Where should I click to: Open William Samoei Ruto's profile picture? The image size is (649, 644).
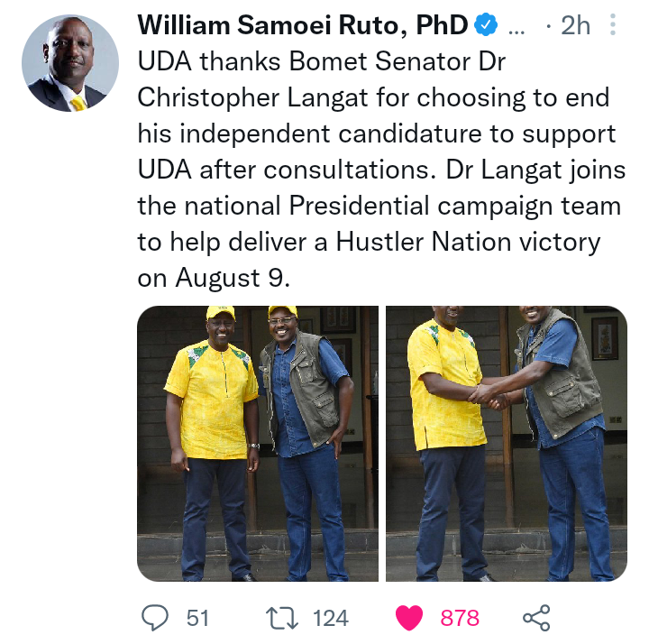coord(70,63)
